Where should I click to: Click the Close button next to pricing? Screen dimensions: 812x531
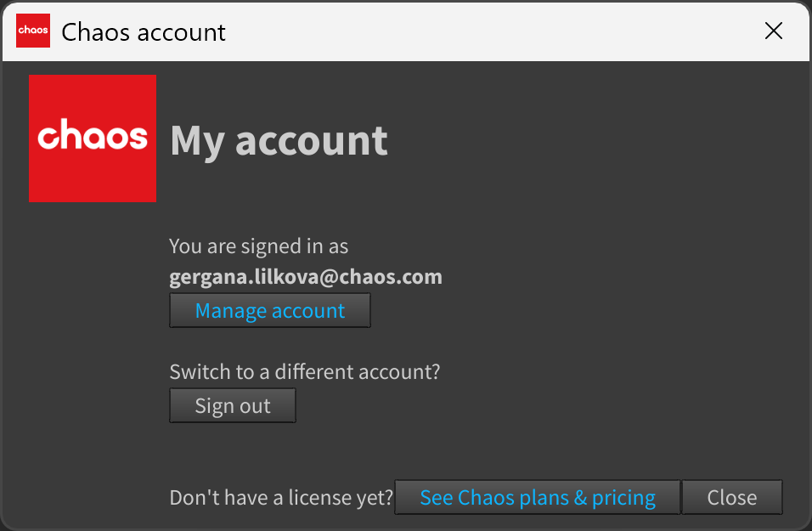point(731,497)
